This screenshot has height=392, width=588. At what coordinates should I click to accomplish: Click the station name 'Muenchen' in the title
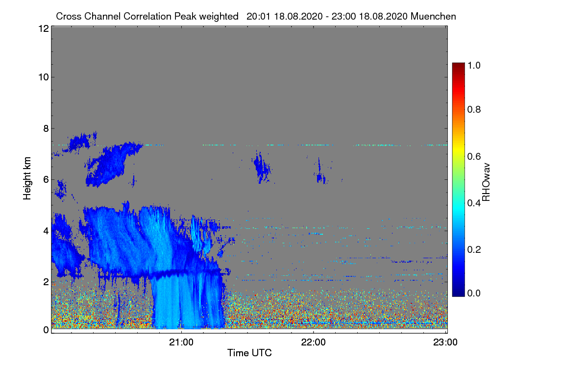coord(434,16)
